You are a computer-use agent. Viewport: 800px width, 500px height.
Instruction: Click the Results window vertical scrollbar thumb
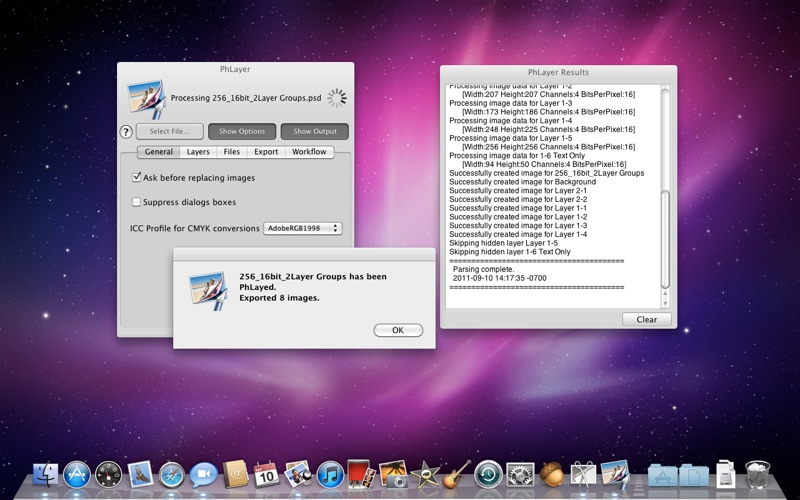coord(665,240)
